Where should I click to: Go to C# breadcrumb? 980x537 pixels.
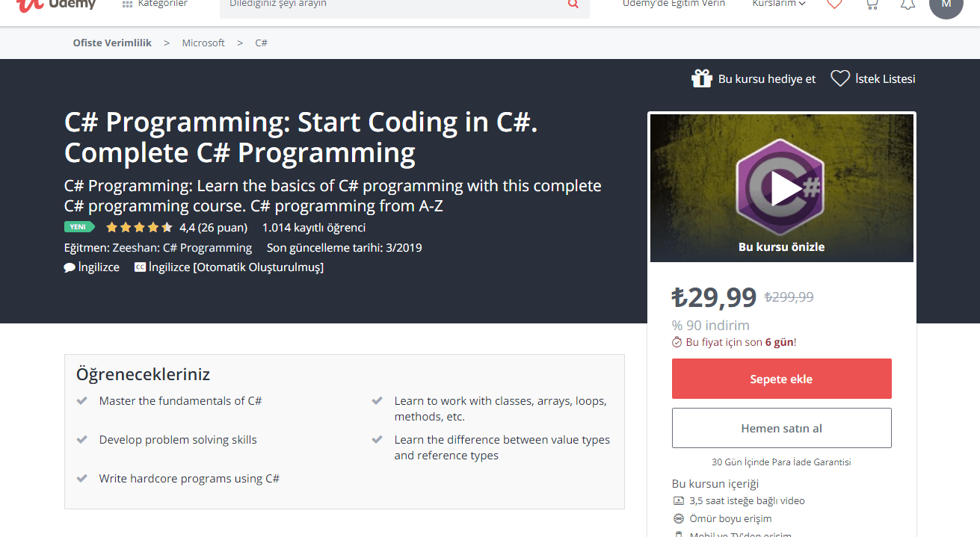tap(261, 43)
